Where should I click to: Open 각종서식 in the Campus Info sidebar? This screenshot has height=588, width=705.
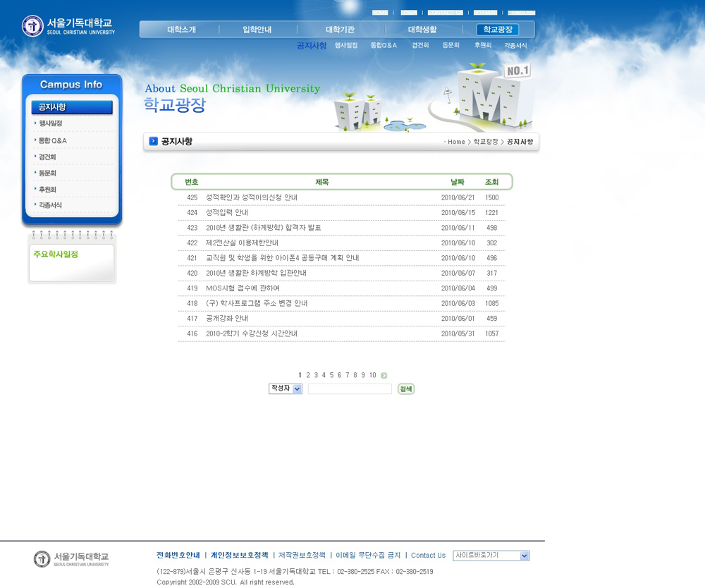50,205
